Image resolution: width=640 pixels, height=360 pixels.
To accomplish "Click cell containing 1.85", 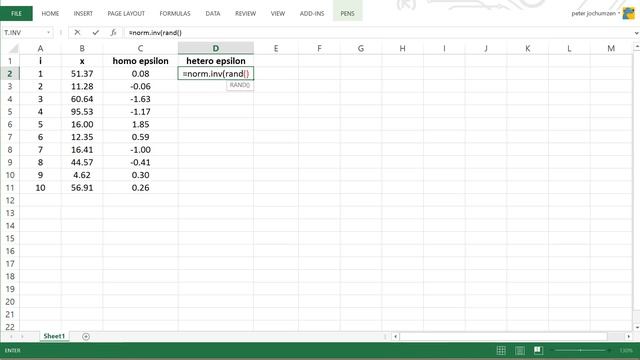I will [x=140, y=124].
